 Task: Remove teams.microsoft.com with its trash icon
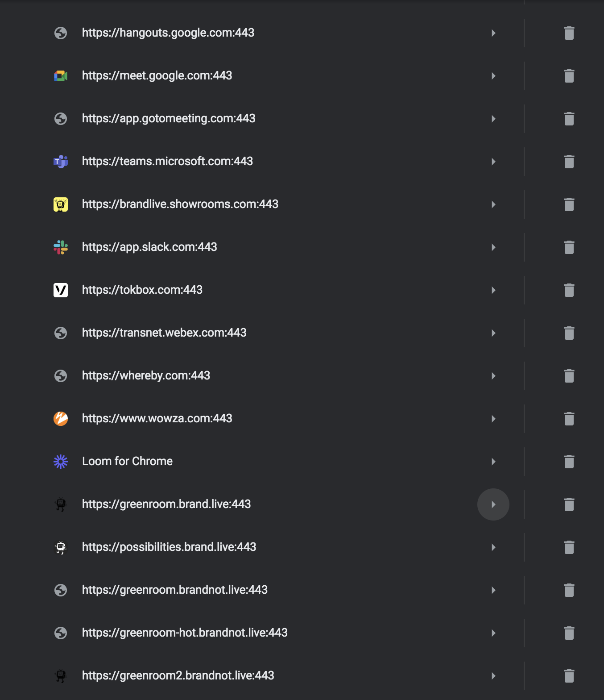click(x=569, y=162)
